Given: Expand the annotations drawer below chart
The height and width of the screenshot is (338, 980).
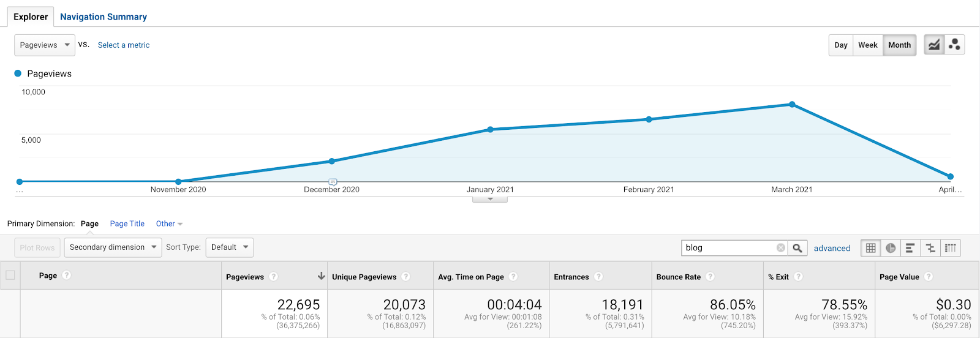Looking at the screenshot, I should [x=490, y=199].
